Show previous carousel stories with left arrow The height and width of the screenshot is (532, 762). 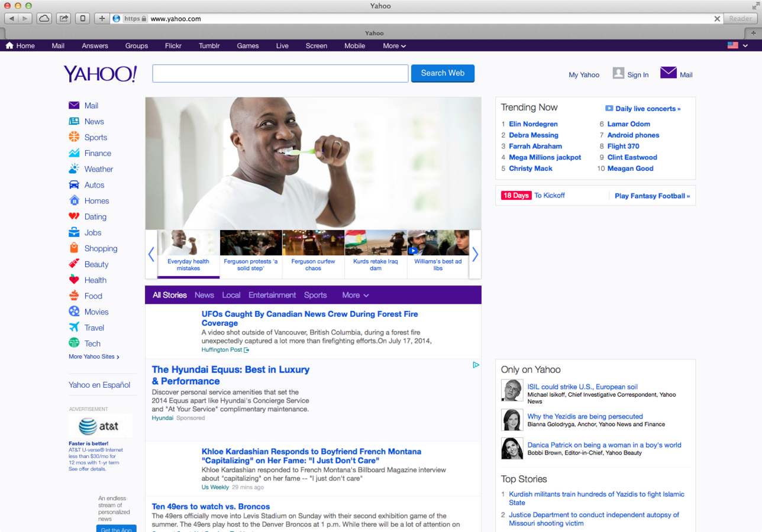(151, 254)
